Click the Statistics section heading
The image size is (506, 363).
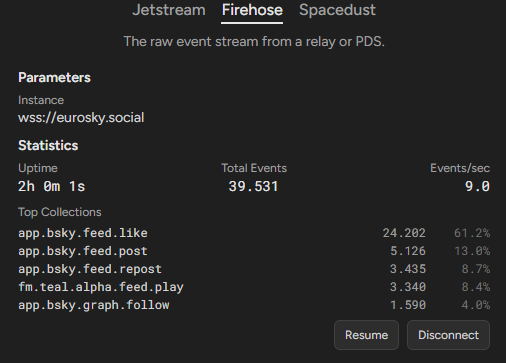48,146
